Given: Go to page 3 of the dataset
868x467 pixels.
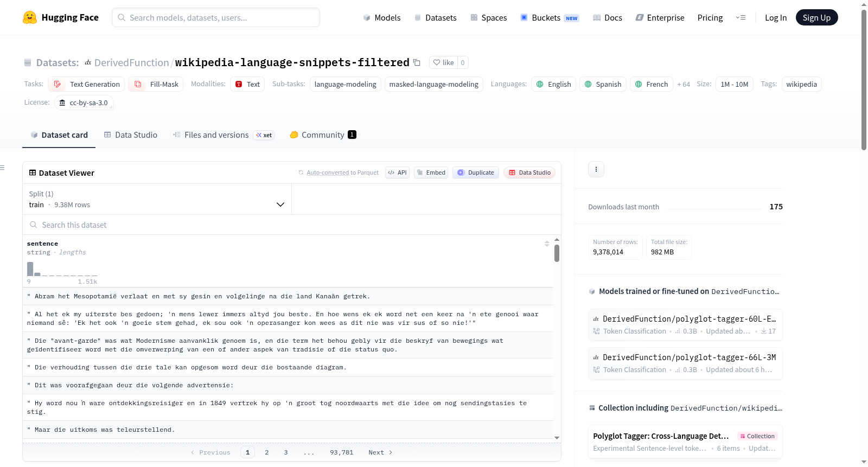Looking at the screenshot, I should click(x=286, y=452).
